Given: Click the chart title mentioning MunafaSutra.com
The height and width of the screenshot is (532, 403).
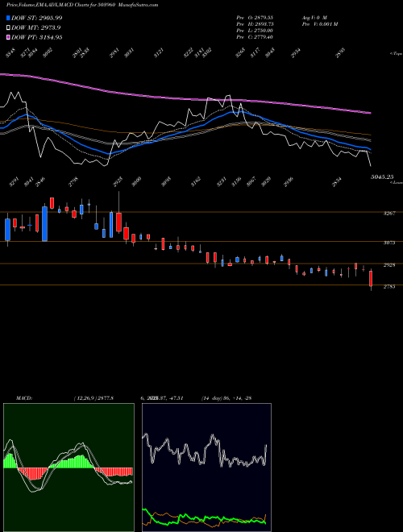Looking at the screenshot, I should point(82,5).
